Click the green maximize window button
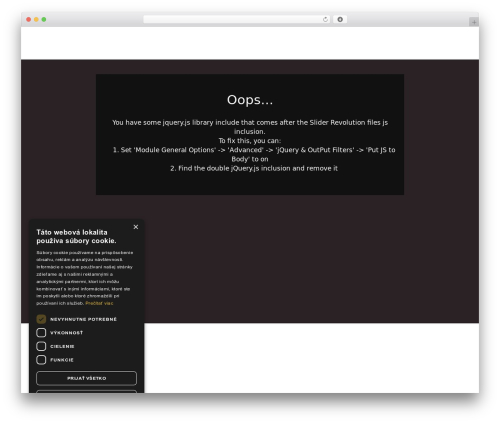Image resolution: width=500 pixels, height=423 pixels. coord(44,20)
